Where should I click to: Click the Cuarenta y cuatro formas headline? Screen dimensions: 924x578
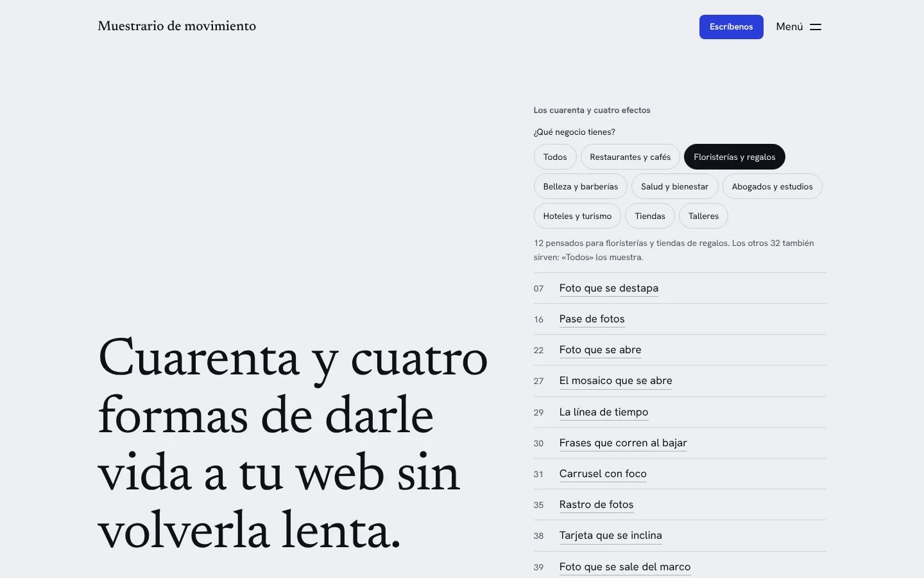(293, 444)
